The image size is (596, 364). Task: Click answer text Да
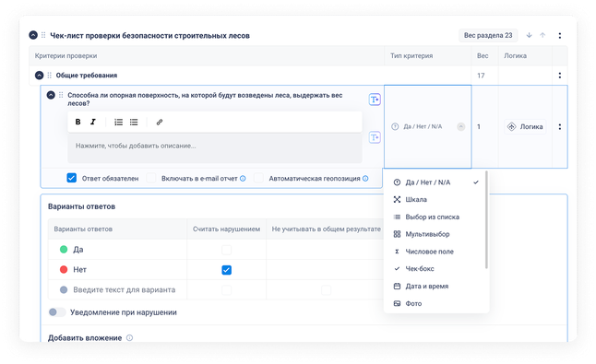click(78, 250)
